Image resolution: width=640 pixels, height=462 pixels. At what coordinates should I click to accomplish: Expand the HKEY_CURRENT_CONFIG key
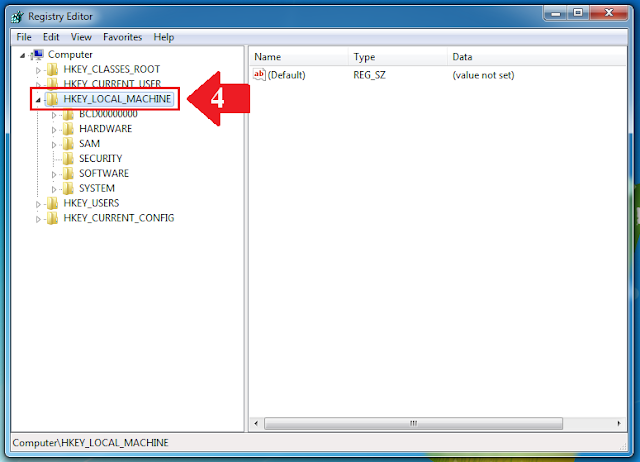click(38, 219)
